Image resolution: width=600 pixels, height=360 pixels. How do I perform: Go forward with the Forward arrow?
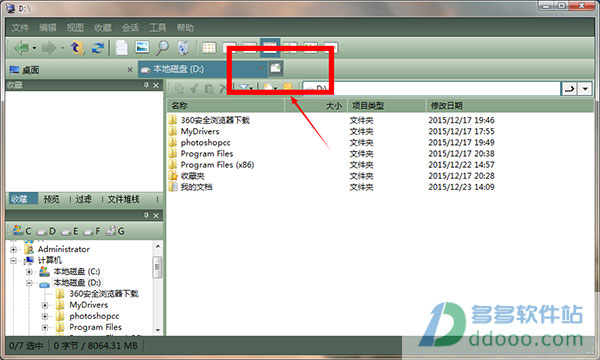tap(49, 48)
